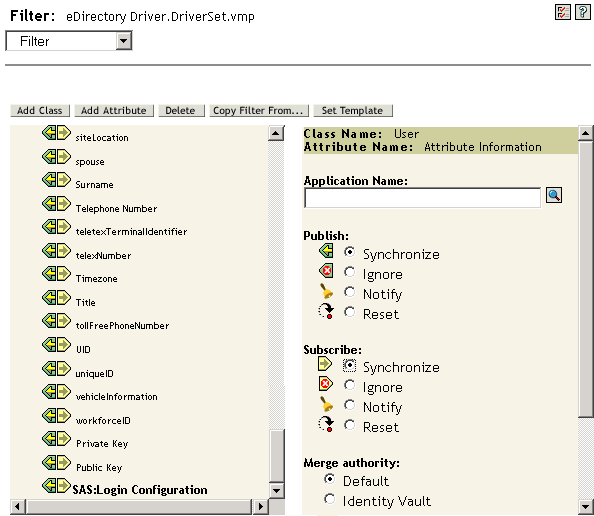Select Publish Ignore radio button

coord(349,272)
